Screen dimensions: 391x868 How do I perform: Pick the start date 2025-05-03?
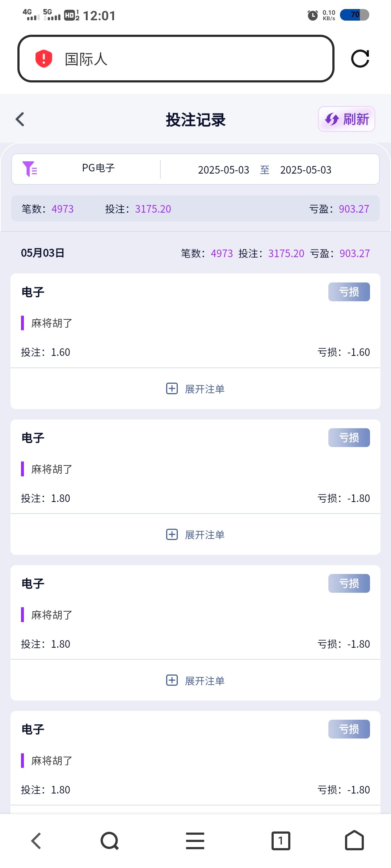pos(223,170)
